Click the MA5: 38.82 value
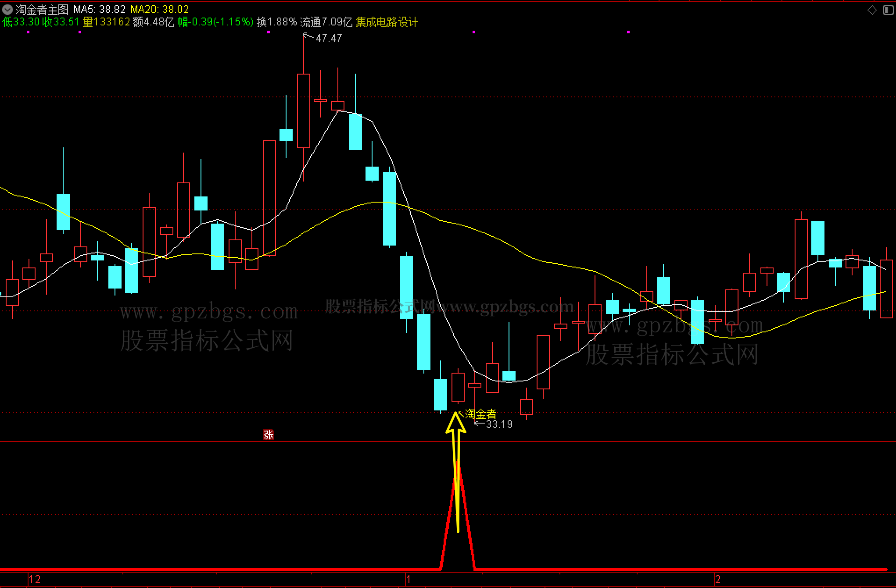 [x=100, y=9]
